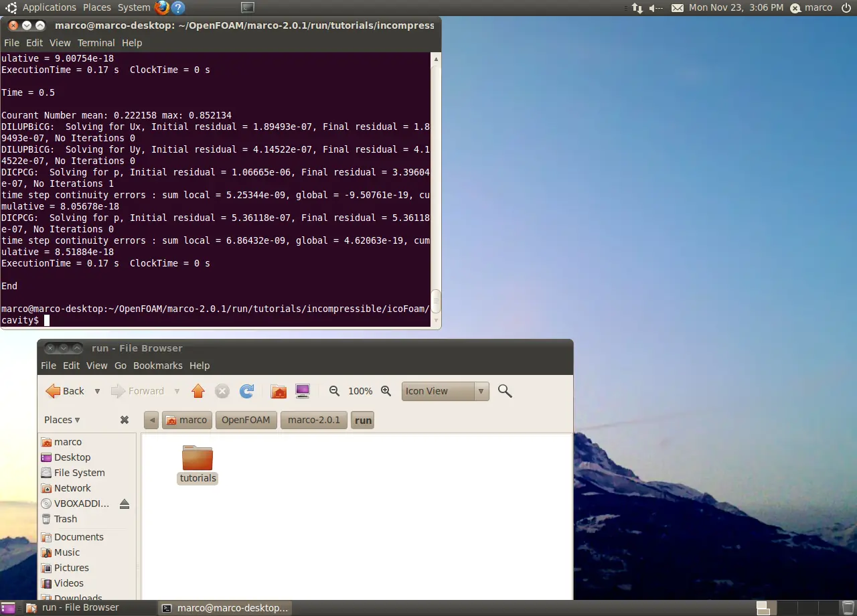The height and width of the screenshot is (616, 857).
Task: Click the terminal launcher icon in top panel
Action: click(x=248, y=8)
